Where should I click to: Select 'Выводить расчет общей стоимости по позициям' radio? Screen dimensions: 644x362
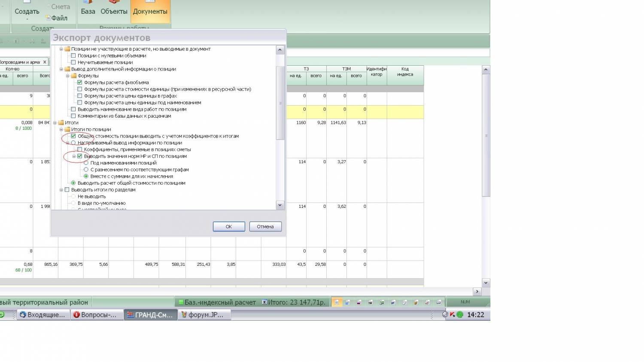coord(73,183)
